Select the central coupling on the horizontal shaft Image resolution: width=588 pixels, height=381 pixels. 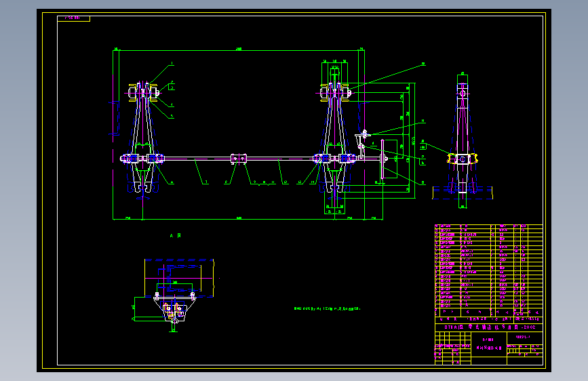239,159
